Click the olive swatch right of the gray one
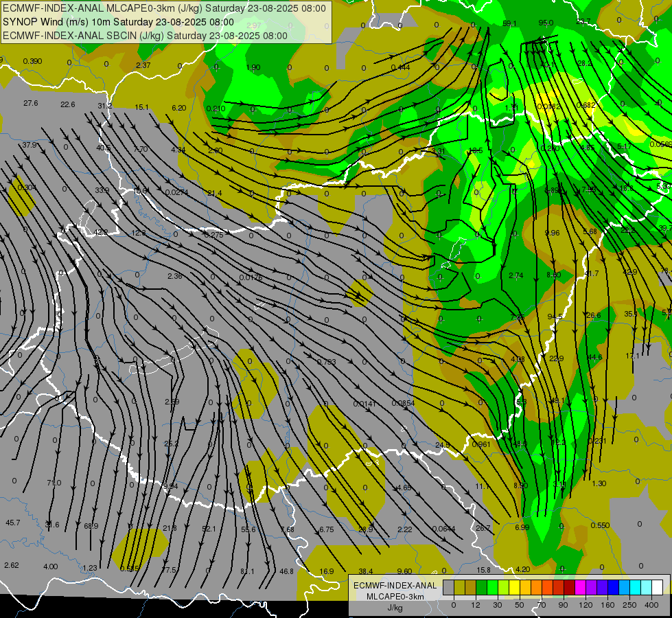672x618 pixels. click(460, 587)
